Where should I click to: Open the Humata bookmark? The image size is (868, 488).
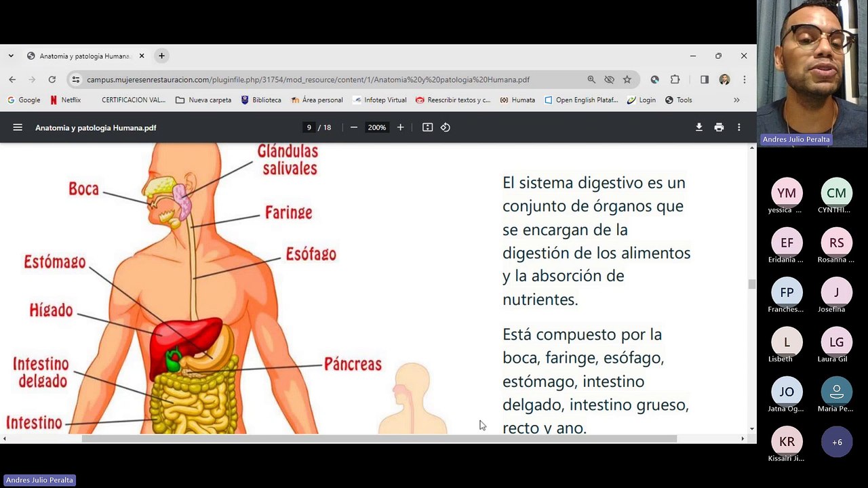coord(517,100)
